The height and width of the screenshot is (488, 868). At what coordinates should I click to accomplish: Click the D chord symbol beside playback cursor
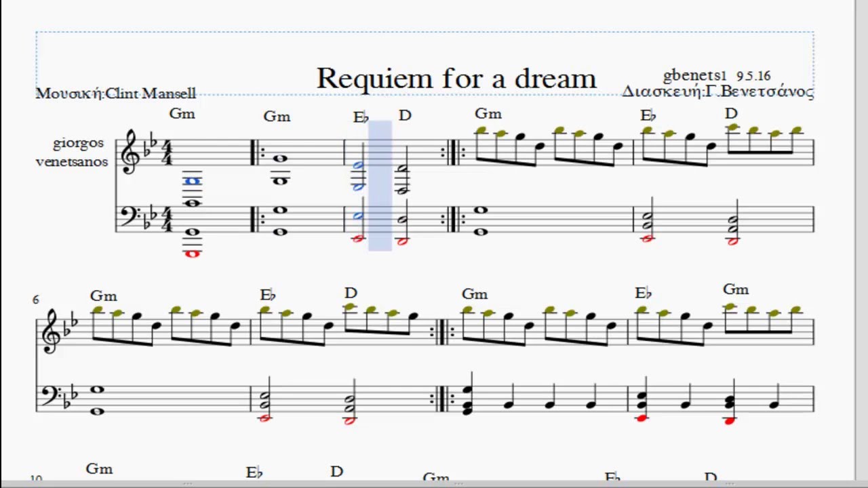405,116
